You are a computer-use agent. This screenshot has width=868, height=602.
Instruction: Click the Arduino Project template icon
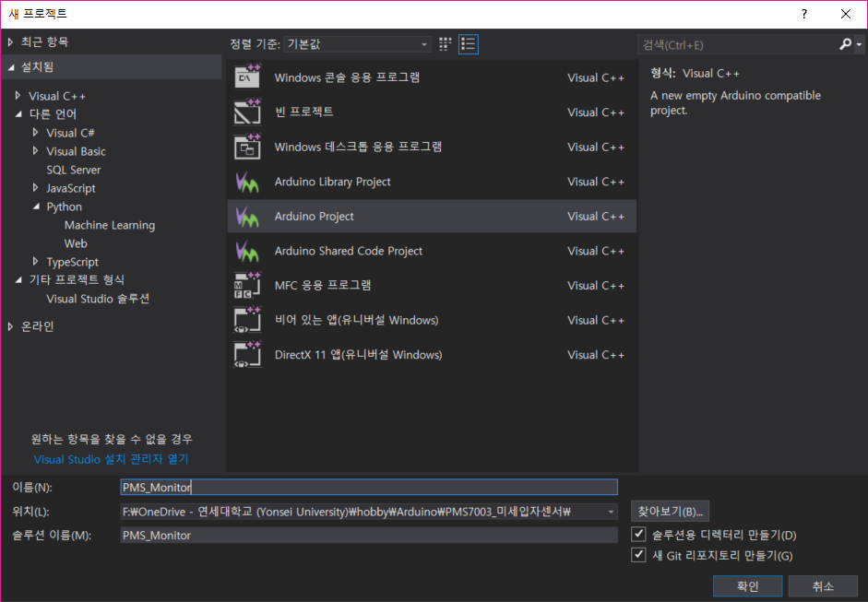coord(247,217)
